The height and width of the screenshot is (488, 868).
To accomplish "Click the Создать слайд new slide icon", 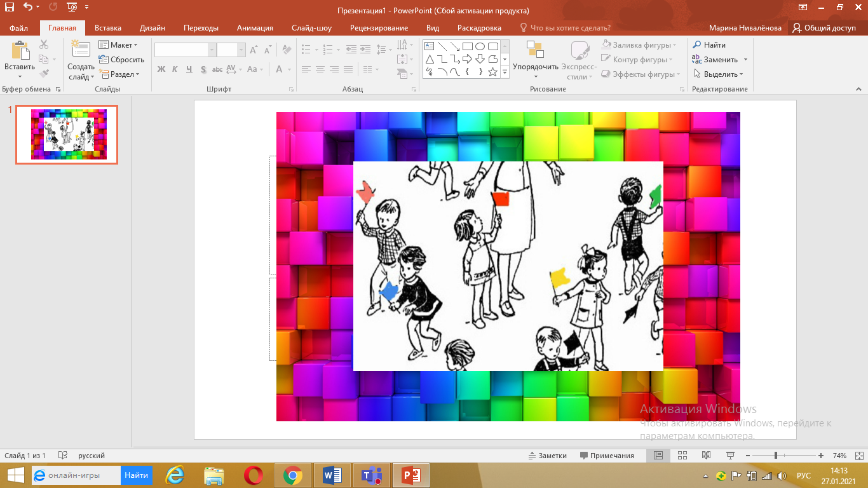I will pyautogui.click(x=81, y=50).
